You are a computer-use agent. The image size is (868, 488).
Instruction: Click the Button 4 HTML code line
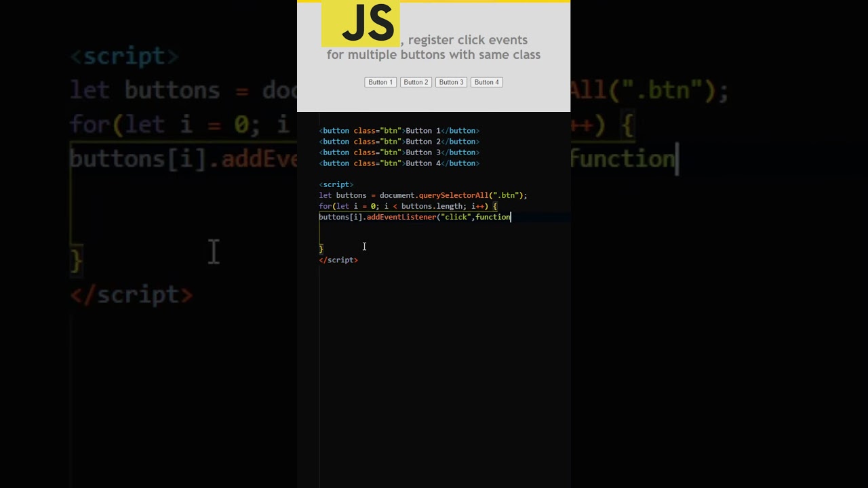click(x=399, y=163)
